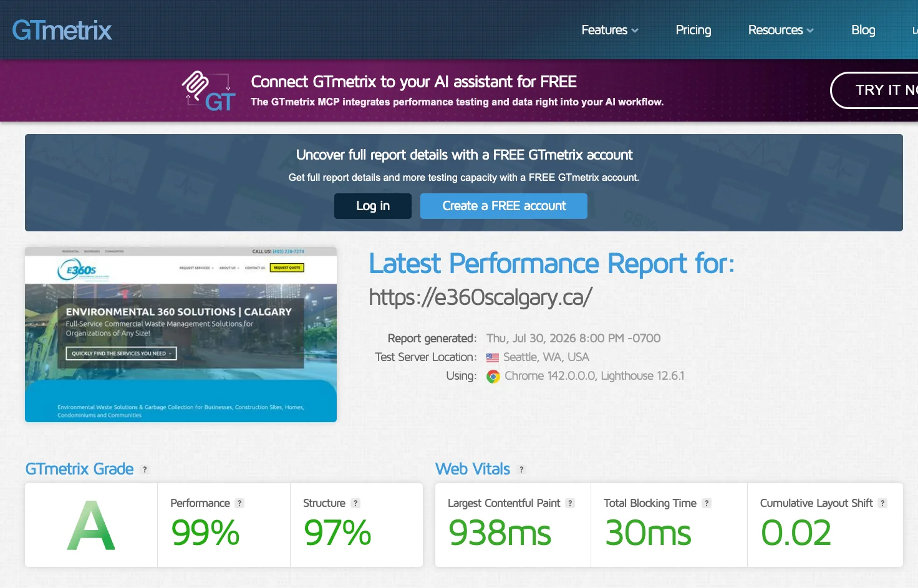
Task: Click the Using label
Action: (461, 376)
